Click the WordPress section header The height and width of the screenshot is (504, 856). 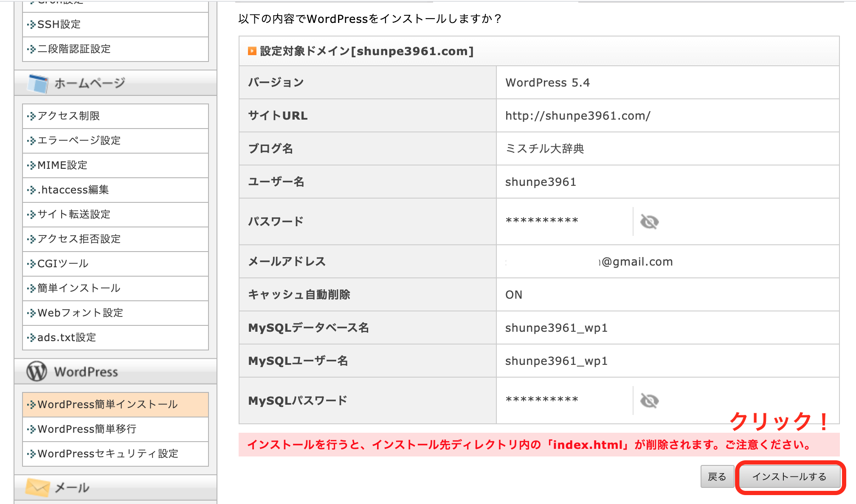pos(115,372)
